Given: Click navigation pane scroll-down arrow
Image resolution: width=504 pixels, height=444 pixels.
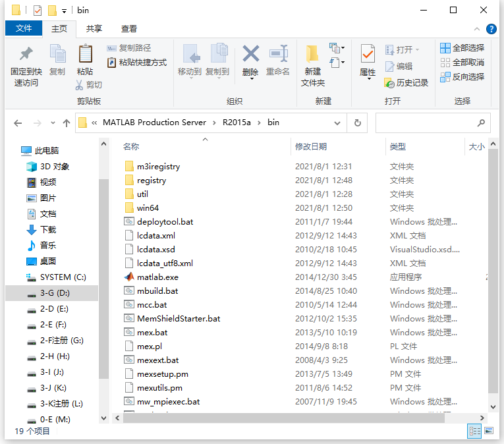Looking at the screenshot, I should tap(104, 418).
